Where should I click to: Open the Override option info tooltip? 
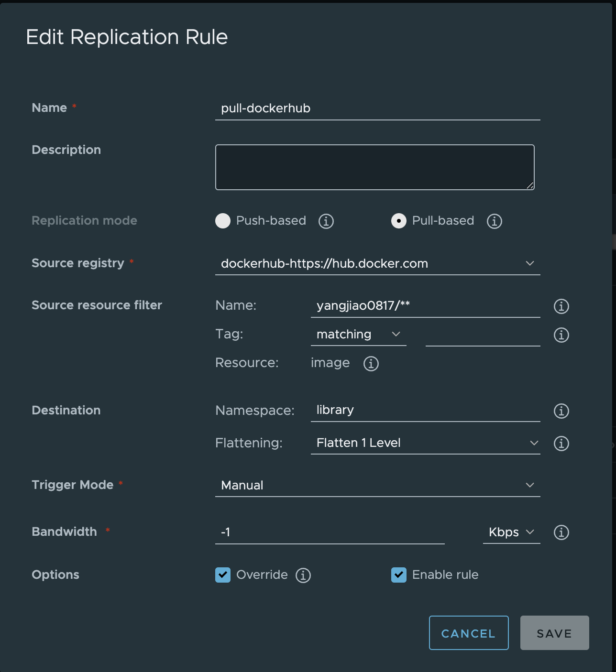pos(303,575)
